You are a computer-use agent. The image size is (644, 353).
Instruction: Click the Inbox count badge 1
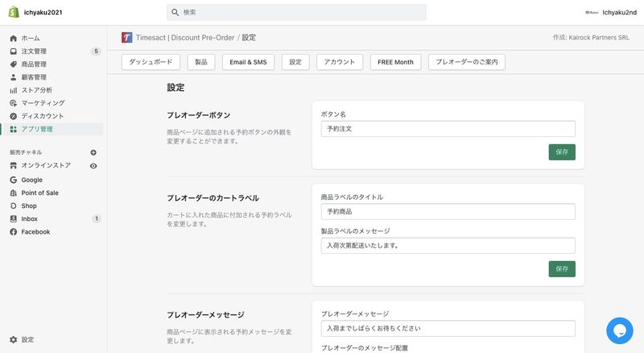click(96, 219)
